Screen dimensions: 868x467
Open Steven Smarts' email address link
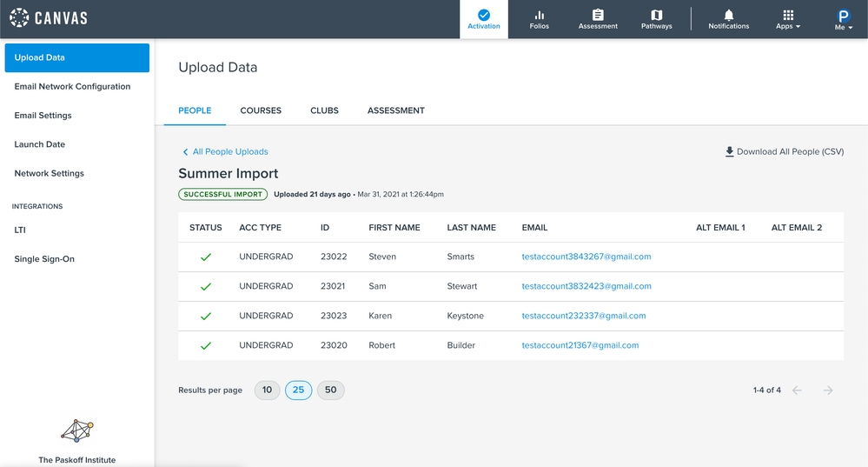click(586, 257)
